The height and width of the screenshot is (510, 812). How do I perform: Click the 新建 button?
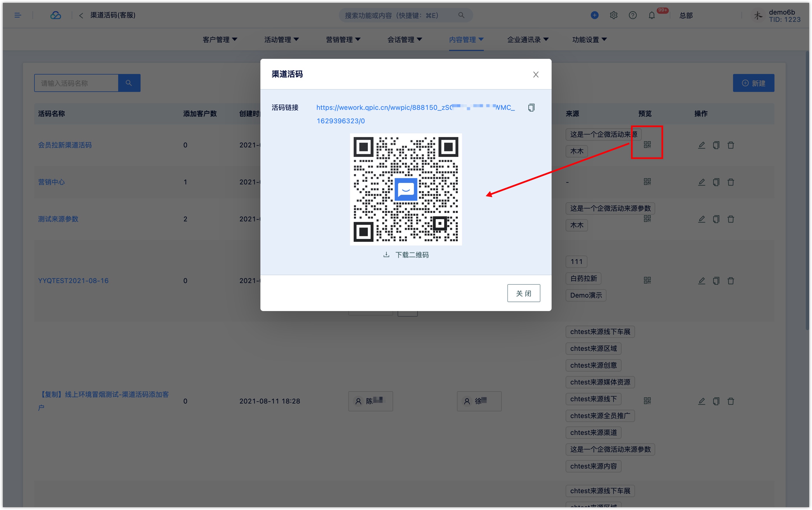[753, 83]
